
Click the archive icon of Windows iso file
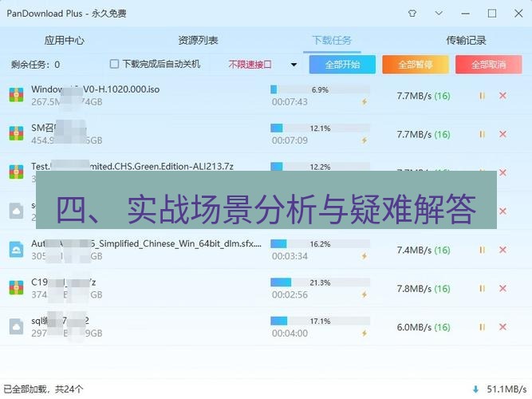pos(16,95)
